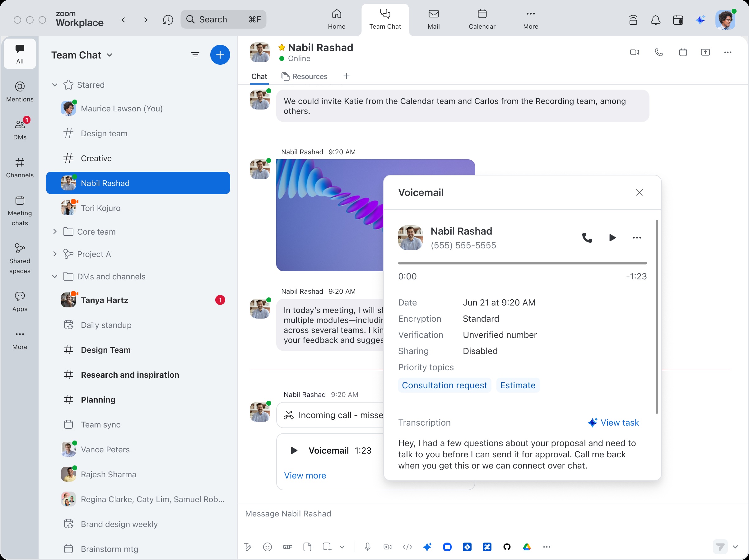Open send options dropdown arrow
The image size is (749, 560).
click(735, 547)
